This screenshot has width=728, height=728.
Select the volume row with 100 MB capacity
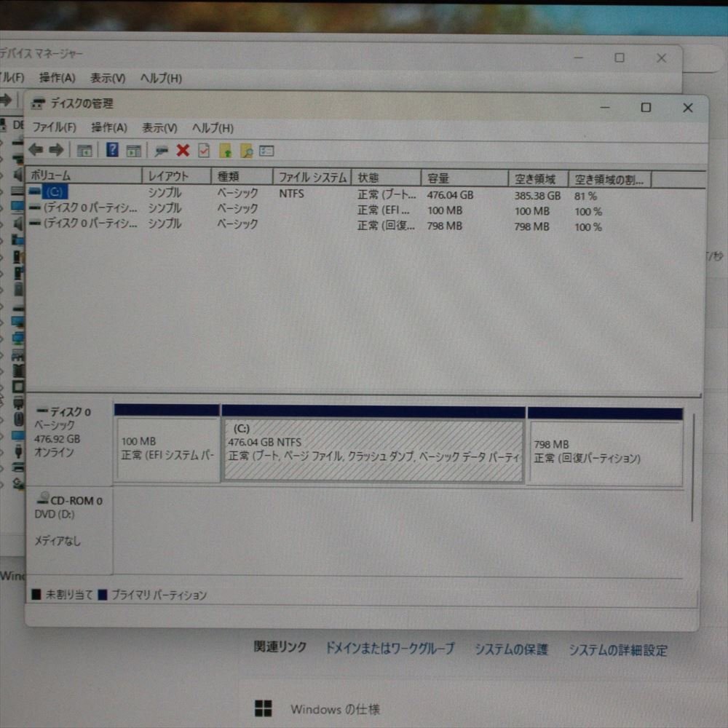pos(316,210)
